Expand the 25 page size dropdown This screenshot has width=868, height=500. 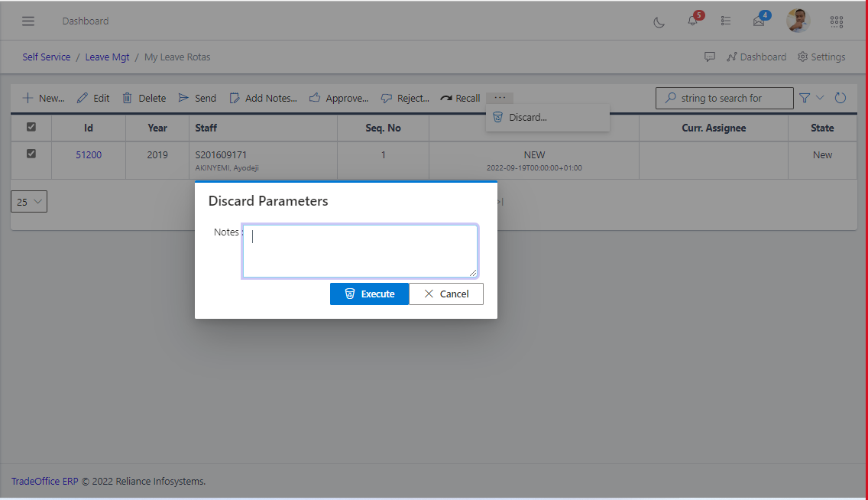pos(29,202)
